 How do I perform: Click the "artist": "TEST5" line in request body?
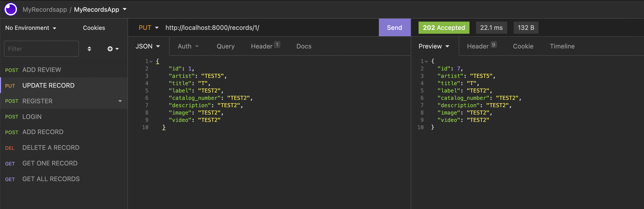(198, 76)
